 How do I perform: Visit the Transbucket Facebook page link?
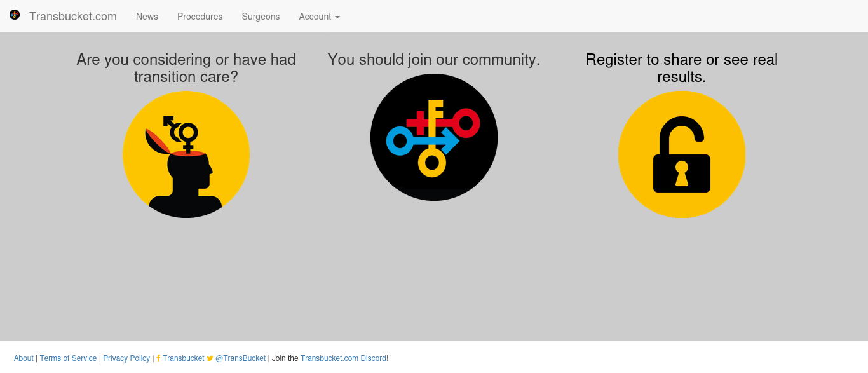(x=184, y=358)
